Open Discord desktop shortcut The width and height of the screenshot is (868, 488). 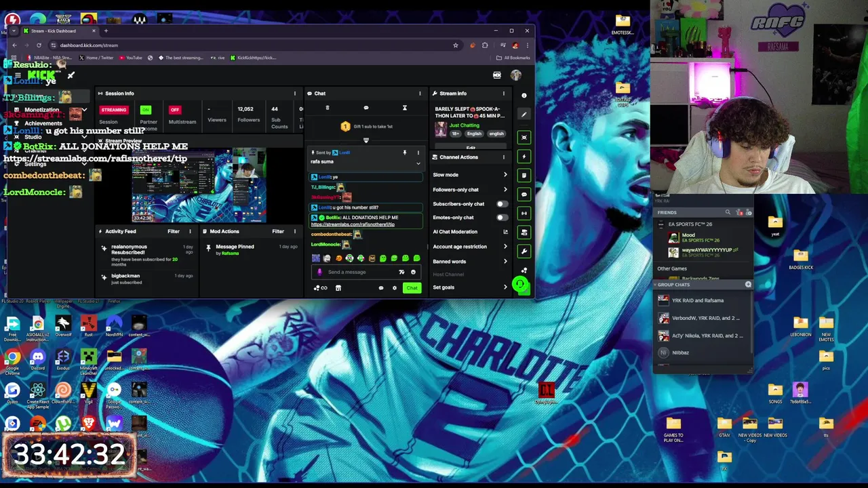point(37,359)
